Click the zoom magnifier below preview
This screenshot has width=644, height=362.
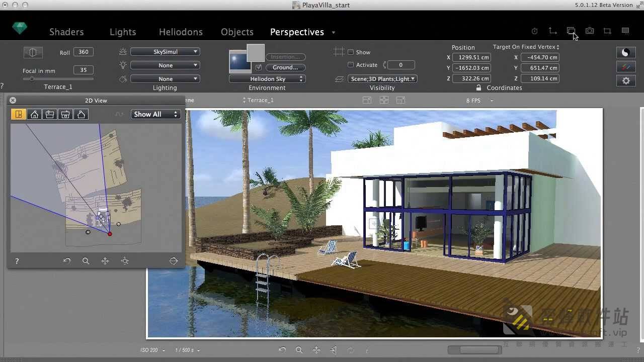[299, 350]
